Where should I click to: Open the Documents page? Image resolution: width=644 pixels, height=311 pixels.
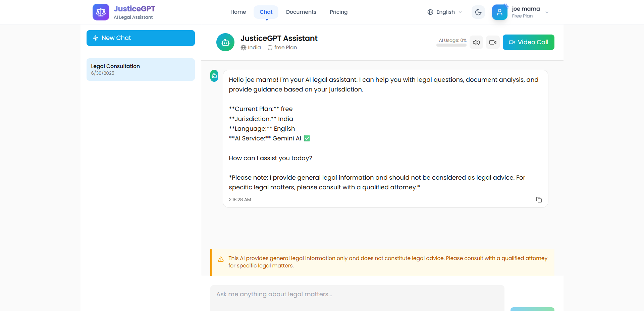[301, 12]
